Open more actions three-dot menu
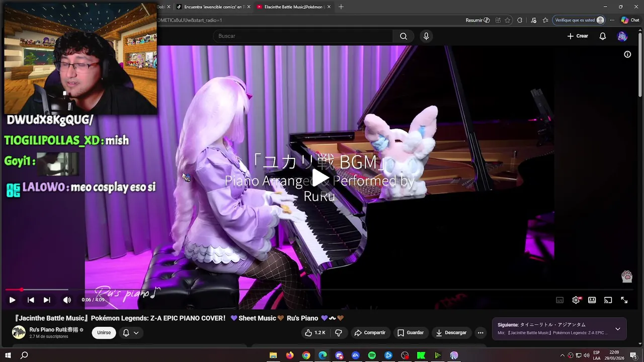644x362 pixels. [x=480, y=333]
